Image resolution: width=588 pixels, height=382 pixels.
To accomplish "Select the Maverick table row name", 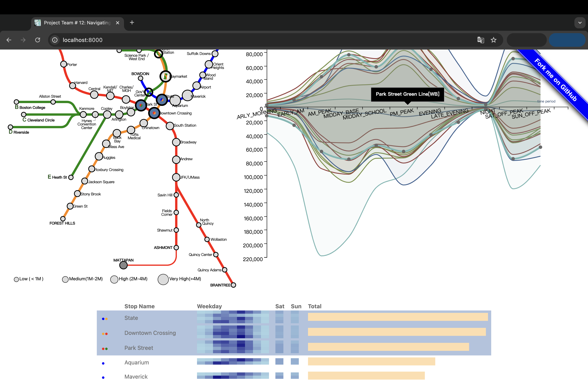I will coord(136,377).
